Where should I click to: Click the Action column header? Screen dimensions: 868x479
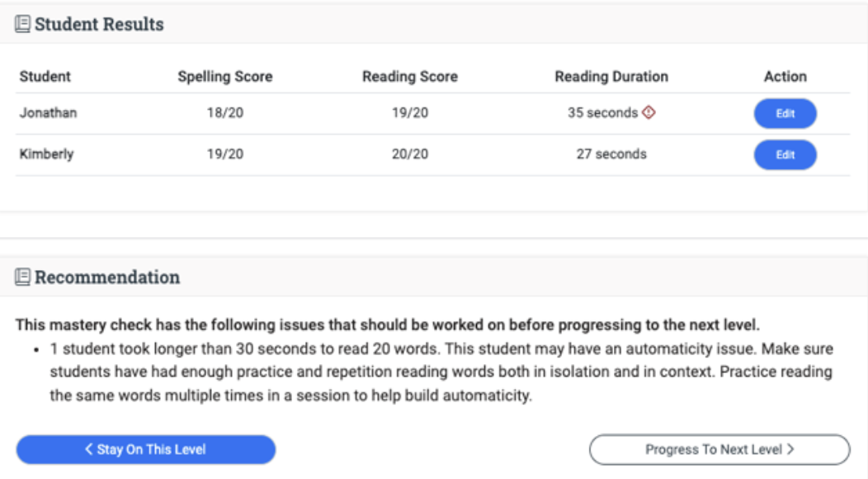(x=785, y=77)
